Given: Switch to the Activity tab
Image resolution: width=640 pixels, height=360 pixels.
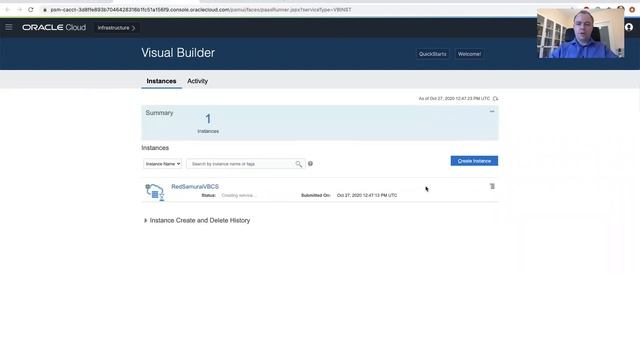Looking at the screenshot, I should pyautogui.click(x=198, y=81).
